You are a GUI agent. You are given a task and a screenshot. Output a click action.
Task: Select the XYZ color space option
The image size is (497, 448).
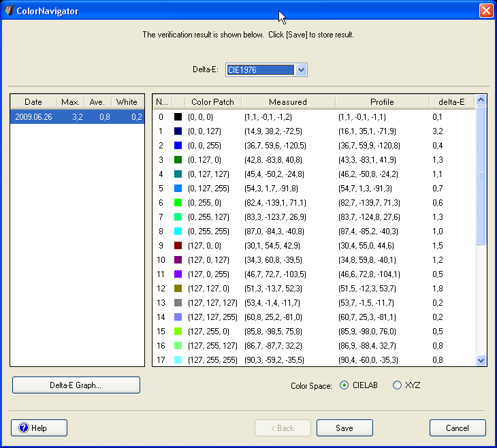coord(398,385)
